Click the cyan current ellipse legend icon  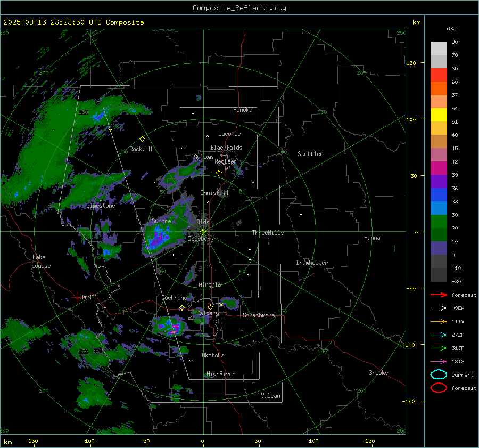pos(439,374)
